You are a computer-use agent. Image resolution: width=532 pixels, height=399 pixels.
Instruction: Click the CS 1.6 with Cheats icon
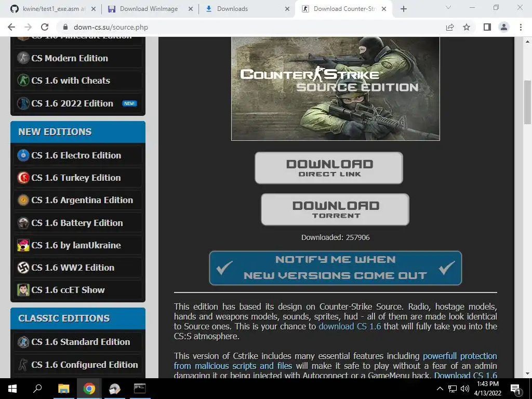tap(23, 81)
